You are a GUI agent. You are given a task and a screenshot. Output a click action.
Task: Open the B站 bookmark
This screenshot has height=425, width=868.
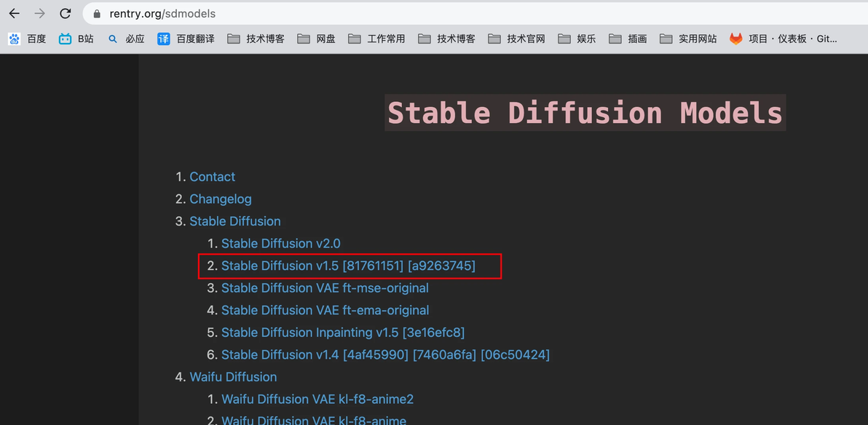coord(76,39)
